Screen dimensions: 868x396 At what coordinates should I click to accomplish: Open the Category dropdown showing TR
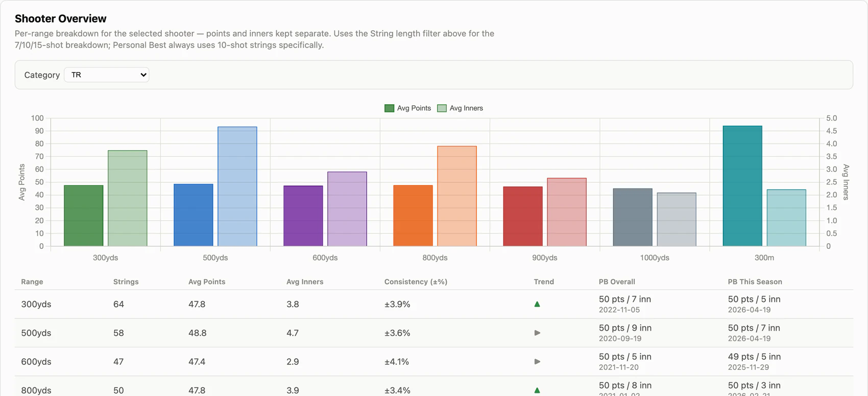(106, 75)
